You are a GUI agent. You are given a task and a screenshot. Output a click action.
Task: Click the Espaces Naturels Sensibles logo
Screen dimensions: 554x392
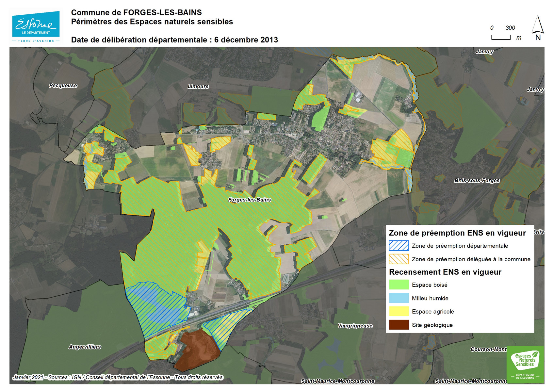pos(525,365)
